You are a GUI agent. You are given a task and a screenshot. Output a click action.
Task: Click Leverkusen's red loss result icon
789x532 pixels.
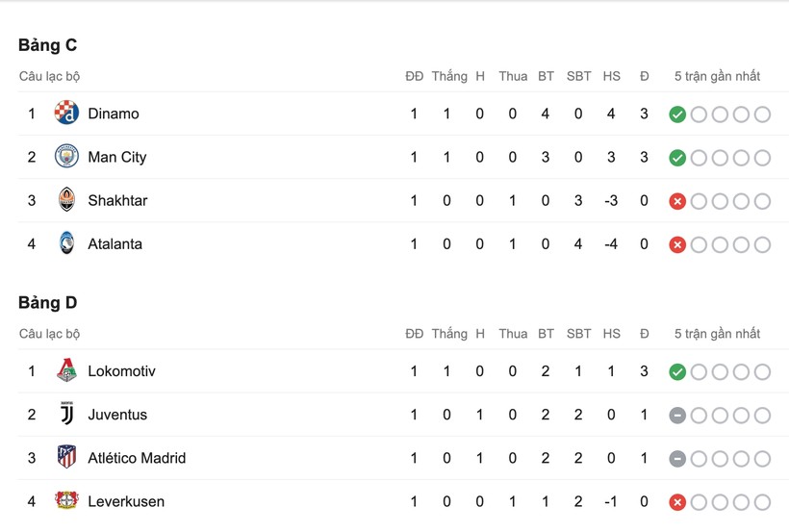(677, 502)
